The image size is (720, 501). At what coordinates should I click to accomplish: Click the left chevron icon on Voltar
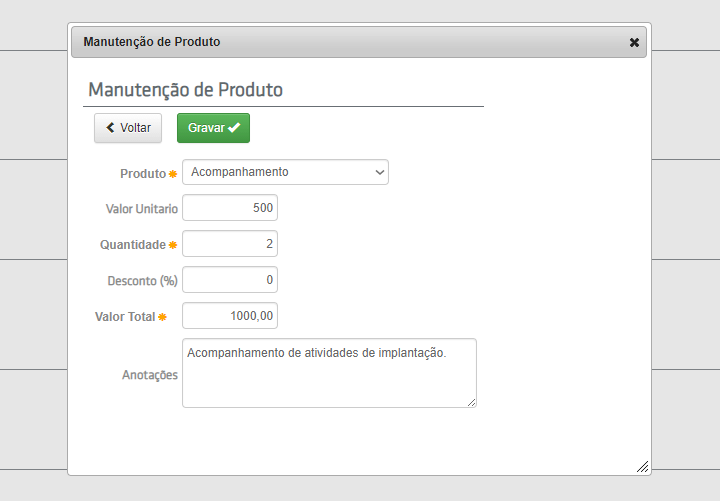(x=111, y=128)
